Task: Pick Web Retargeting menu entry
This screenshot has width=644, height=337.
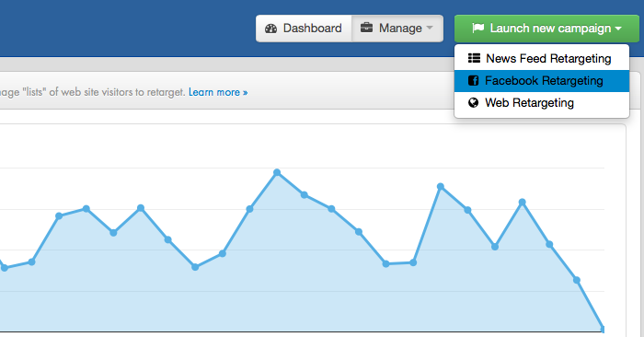Action: (542, 103)
